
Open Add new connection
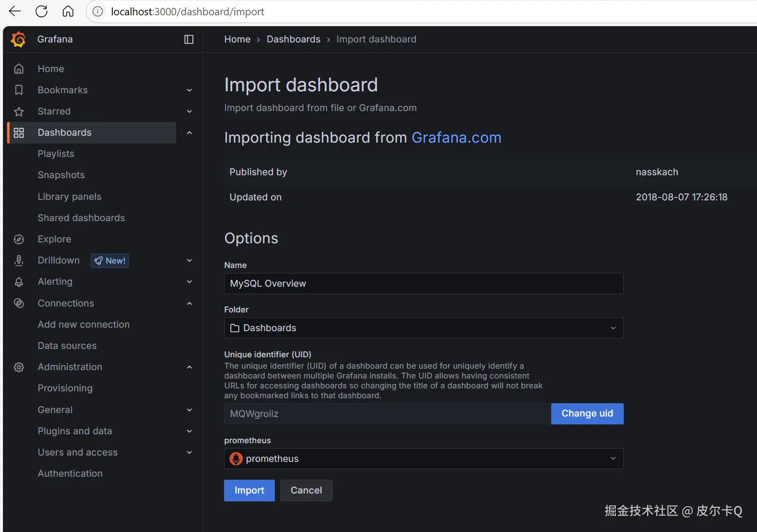click(84, 324)
